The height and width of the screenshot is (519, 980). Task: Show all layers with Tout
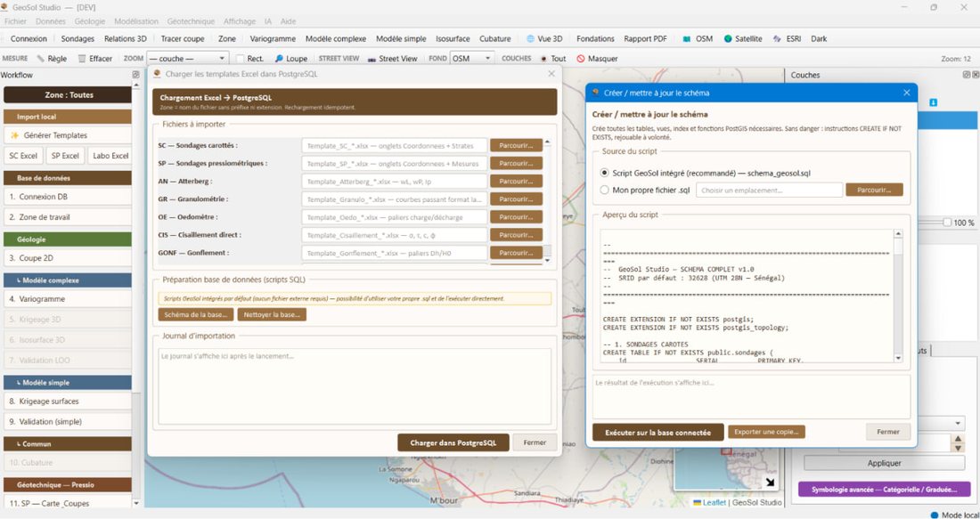pyautogui.click(x=553, y=59)
